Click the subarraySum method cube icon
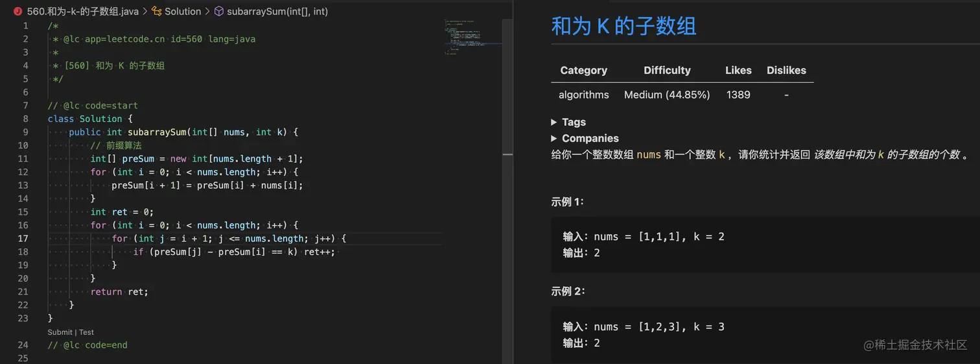The image size is (980, 364). click(218, 11)
